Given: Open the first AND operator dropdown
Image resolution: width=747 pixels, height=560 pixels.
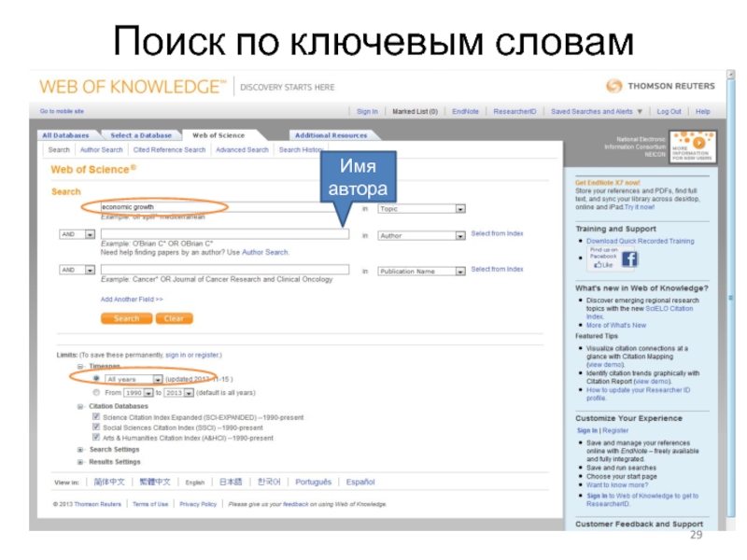Looking at the screenshot, I should [78, 234].
